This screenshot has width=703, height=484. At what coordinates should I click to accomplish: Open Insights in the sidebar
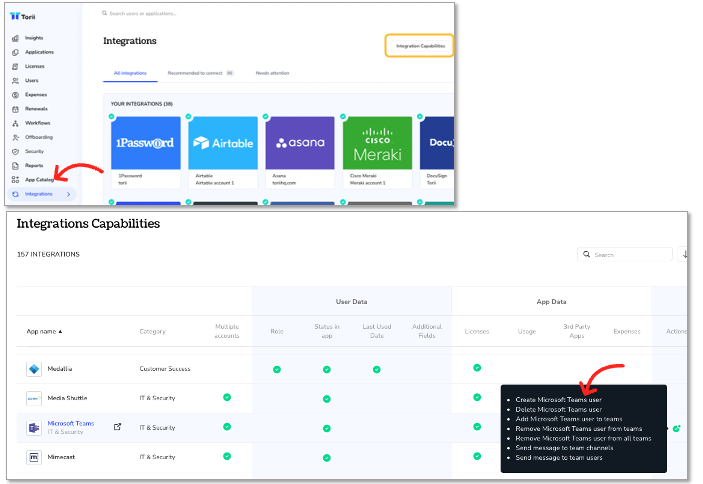click(x=34, y=38)
